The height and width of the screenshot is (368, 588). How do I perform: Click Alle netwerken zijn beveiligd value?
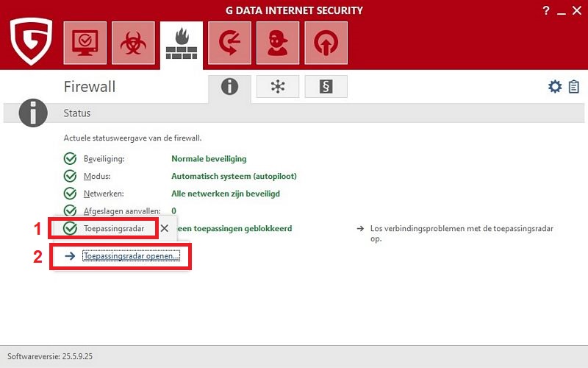pyautogui.click(x=226, y=194)
